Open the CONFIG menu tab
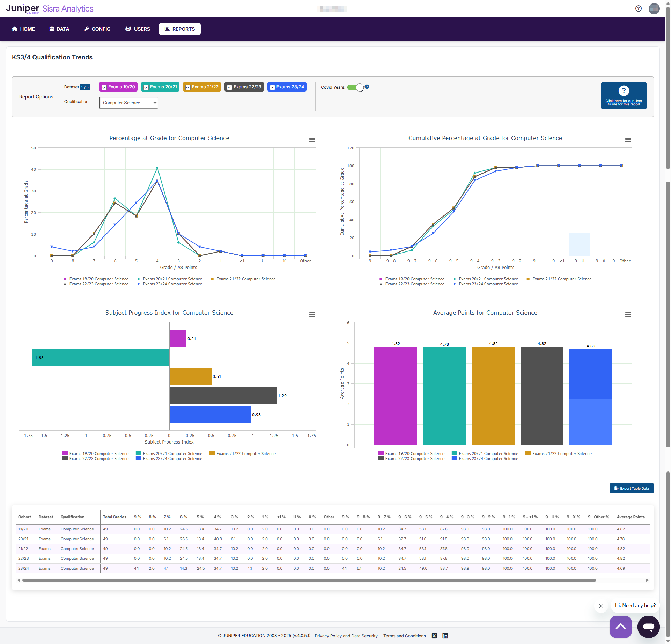 [x=97, y=29]
